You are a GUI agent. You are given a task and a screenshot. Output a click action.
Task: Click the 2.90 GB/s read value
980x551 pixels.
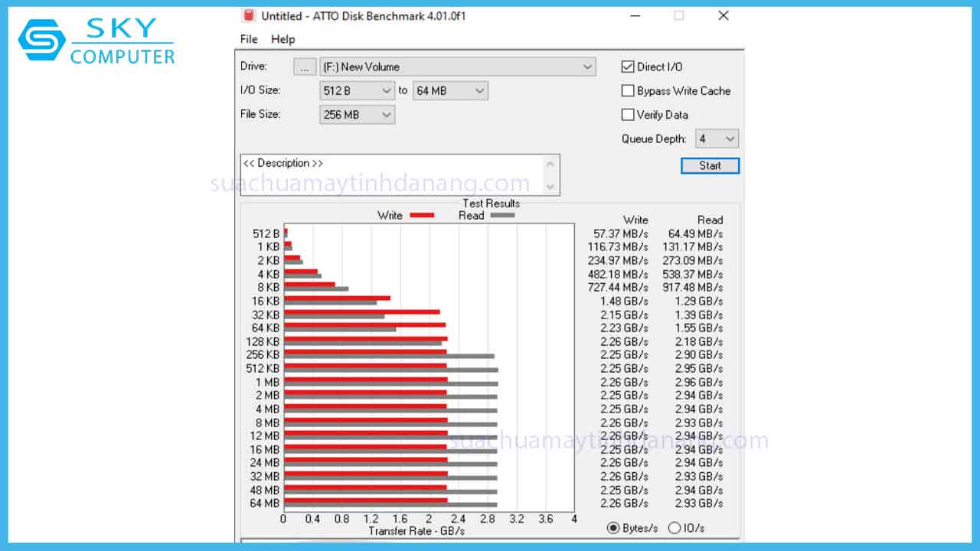[699, 355]
